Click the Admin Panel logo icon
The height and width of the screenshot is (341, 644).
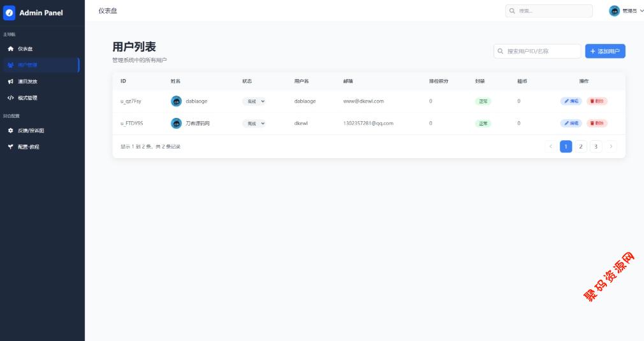10,13
